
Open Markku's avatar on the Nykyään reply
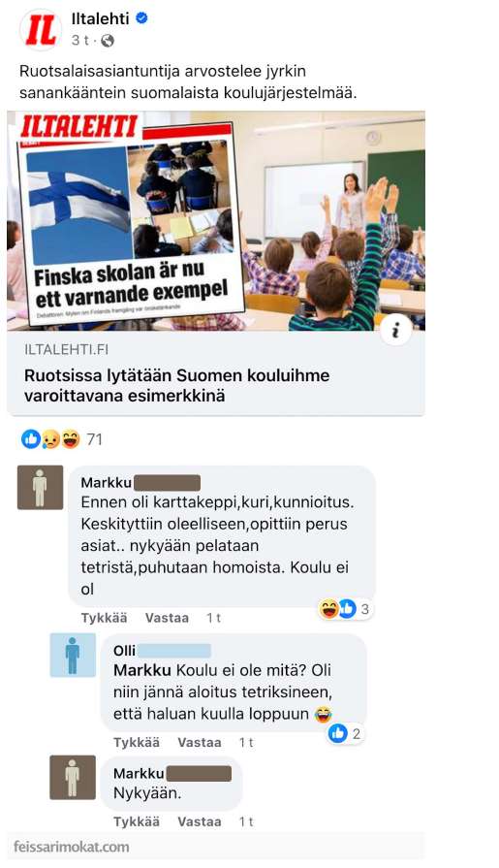(73, 777)
